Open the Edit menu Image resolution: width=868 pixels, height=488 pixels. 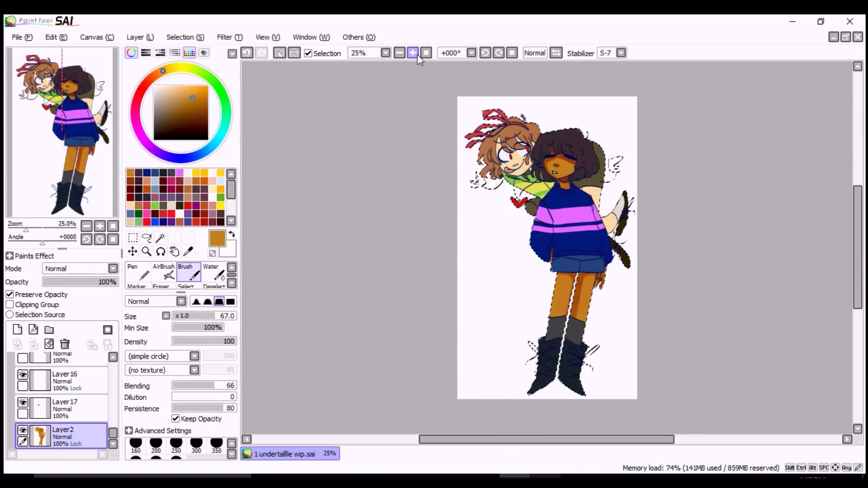coord(56,37)
